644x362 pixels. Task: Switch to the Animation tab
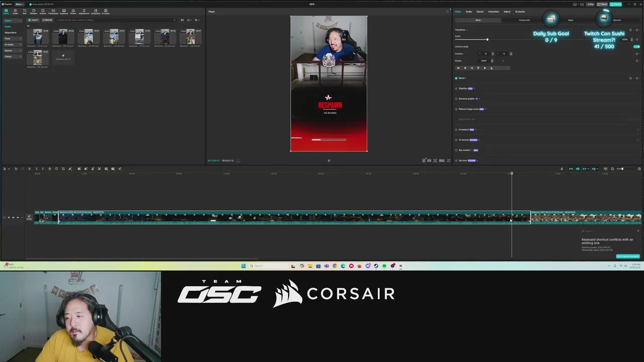click(494, 12)
